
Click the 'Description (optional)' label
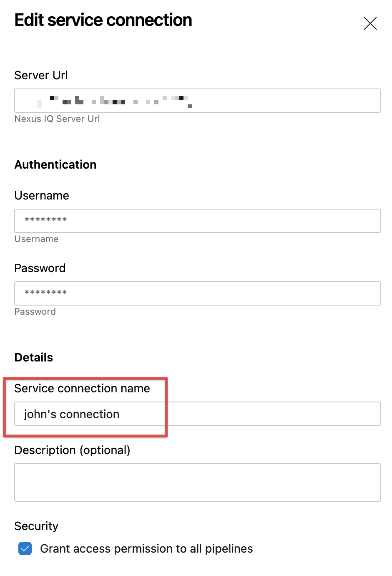[72, 450]
